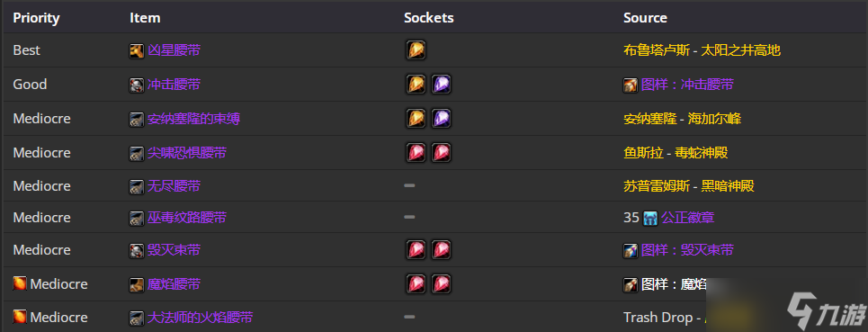Viewport: 868px width, 332px height.
Task: Open the 图样：冲击腰带 source link
Action: pos(687,85)
